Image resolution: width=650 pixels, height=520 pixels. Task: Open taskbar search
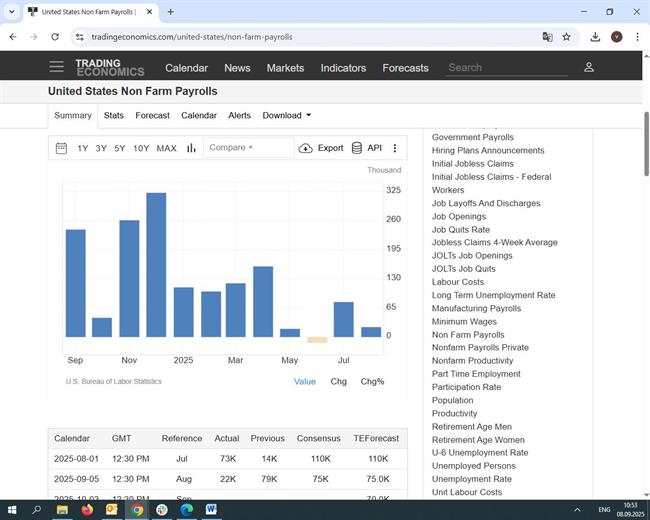[36, 509]
